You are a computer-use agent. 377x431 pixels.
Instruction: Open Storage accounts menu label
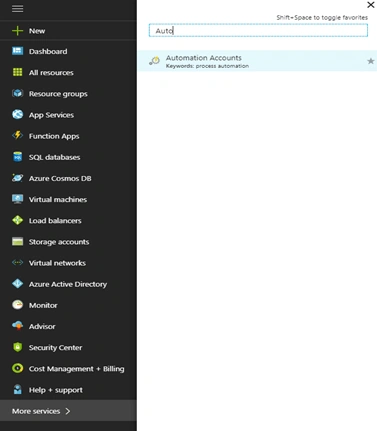point(59,242)
